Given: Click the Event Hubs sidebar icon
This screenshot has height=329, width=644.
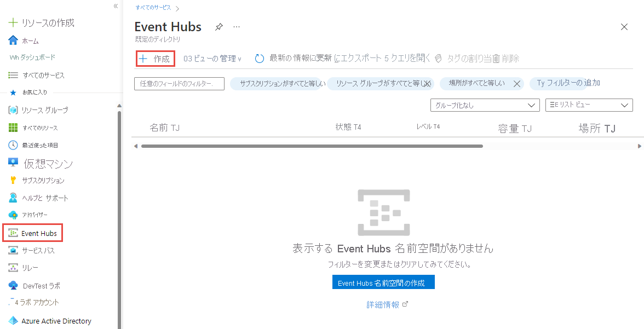Looking at the screenshot, I should (x=13, y=233).
